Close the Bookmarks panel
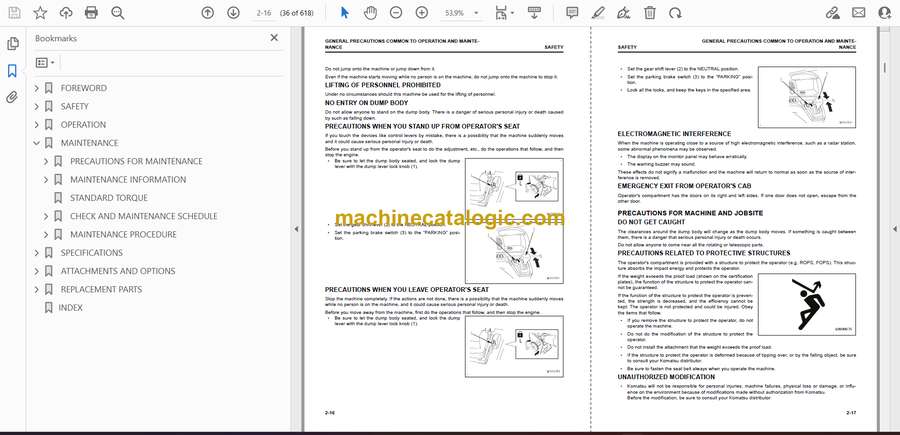The height and width of the screenshot is (435, 900). [274, 38]
